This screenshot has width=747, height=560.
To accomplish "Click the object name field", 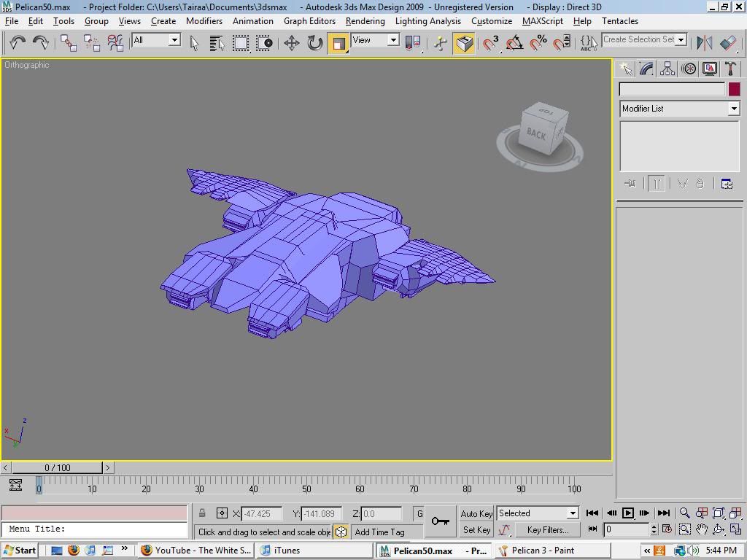I will (672, 89).
